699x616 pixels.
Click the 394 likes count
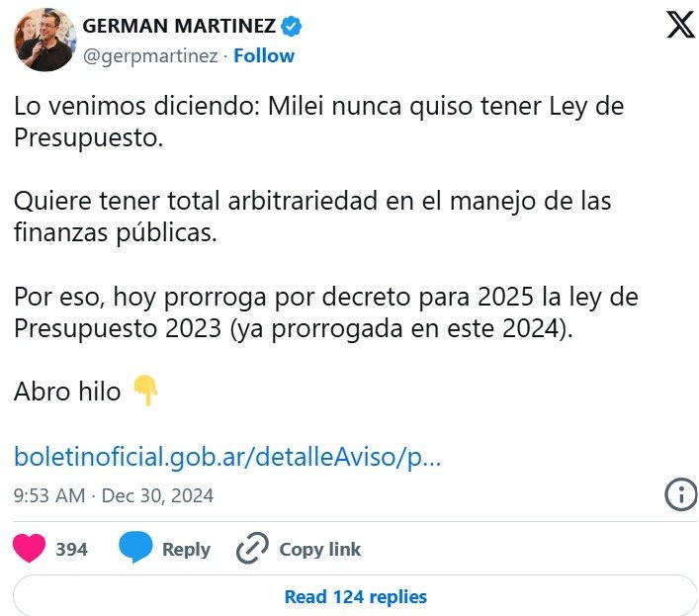[71, 549]
